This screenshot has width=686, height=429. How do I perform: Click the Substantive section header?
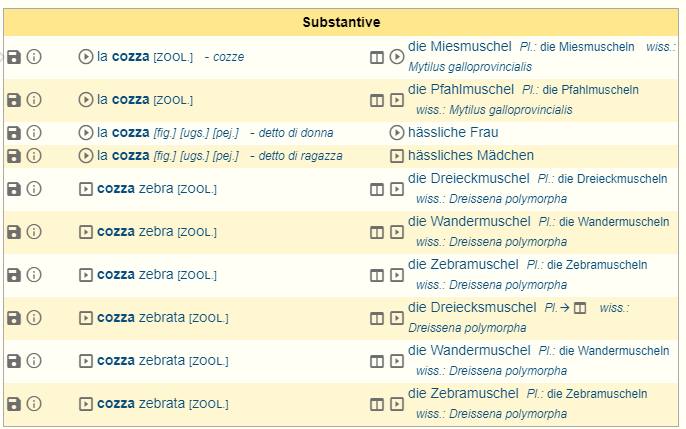click(x=342, y=22)
